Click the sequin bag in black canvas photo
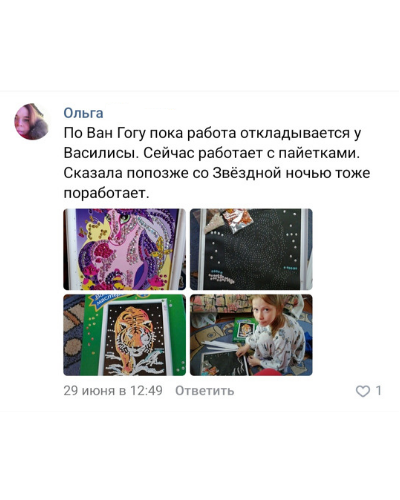 [238, 220]
